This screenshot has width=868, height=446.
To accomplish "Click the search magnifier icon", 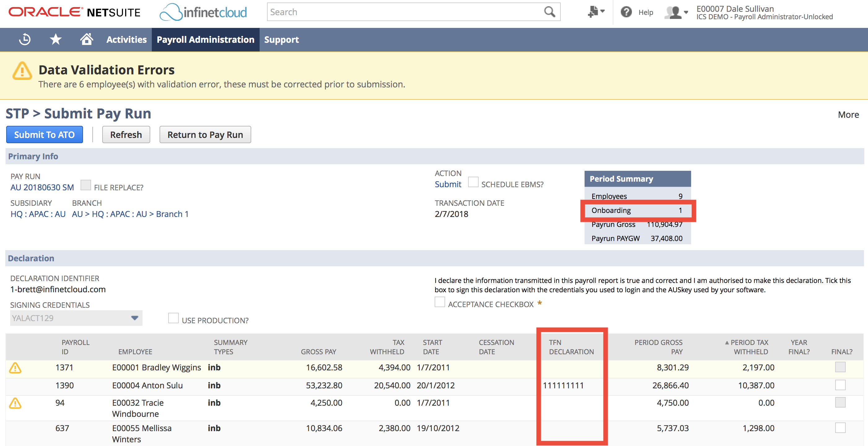I will 549,12.
